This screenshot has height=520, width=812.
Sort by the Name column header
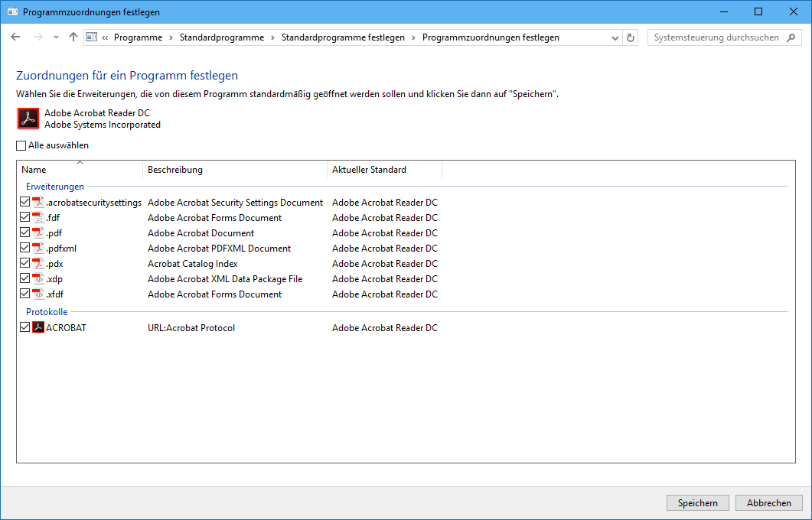[80, 169]
